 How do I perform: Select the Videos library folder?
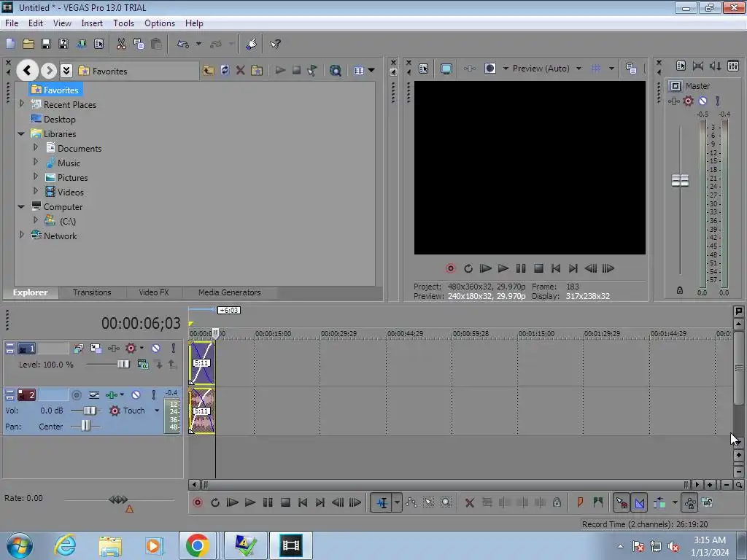(71, 192)
